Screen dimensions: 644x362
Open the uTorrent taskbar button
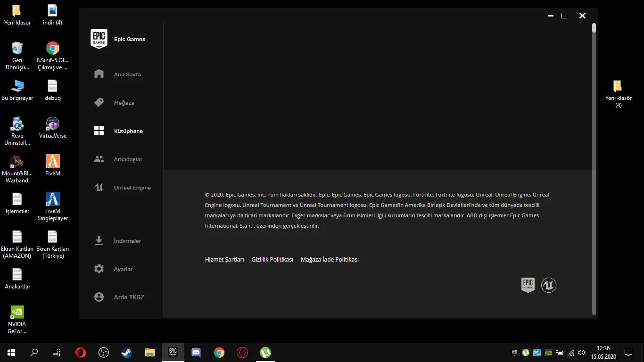coord(265,353)
